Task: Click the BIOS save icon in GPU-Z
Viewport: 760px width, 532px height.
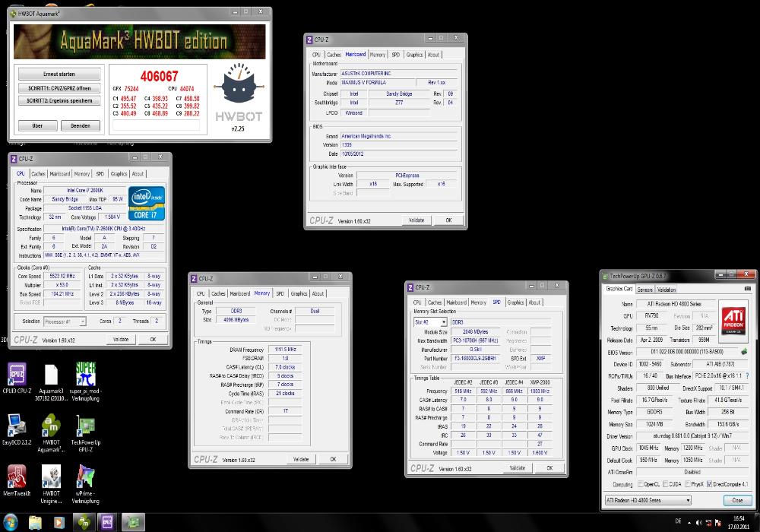Action: point(744,352)
